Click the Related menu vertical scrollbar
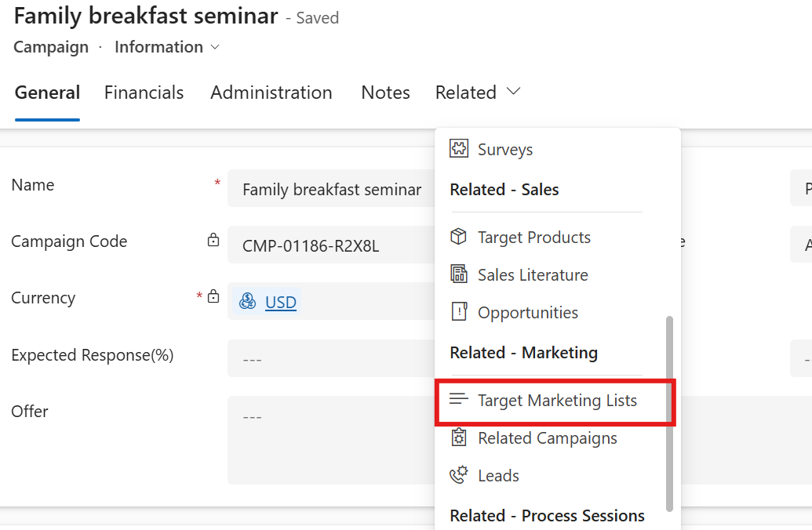This screenshot has width=812, height=530. (669, 413)
